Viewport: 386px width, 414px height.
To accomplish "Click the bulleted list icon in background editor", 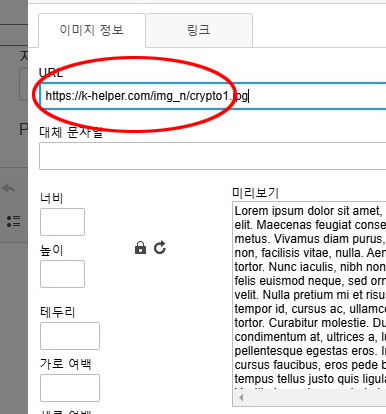I will (x=14, y=221).
